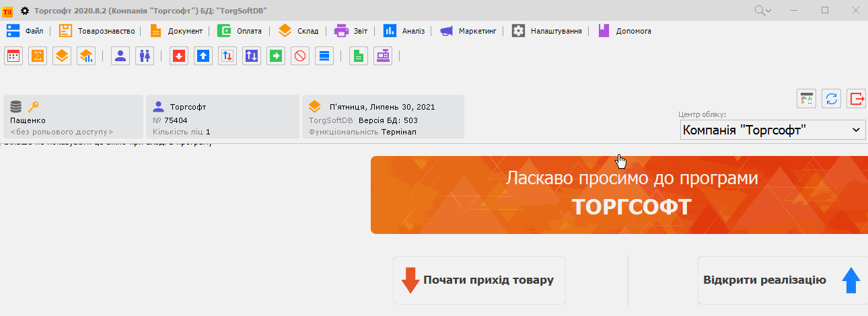Image resolution: width=868 pixels, height=316 pixels.
Task: Click the blue-up red-down arrows icon
Action: (227, 56)
